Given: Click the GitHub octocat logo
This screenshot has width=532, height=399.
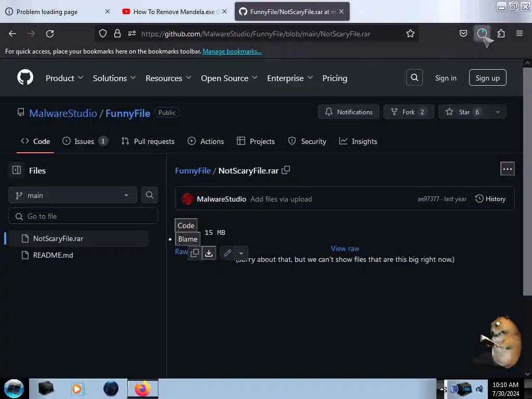Looking at the screenshot, I should 25,77.
